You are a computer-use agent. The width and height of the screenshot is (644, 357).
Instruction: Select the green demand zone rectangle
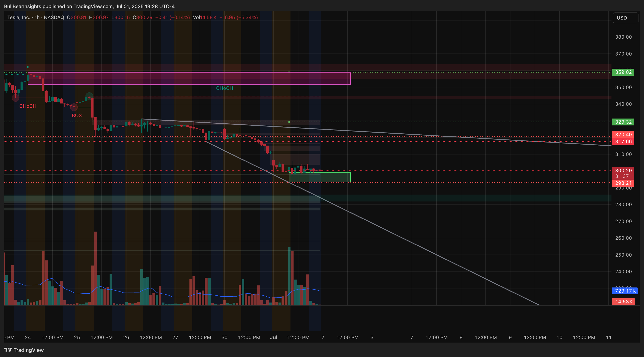coord(320,177)
